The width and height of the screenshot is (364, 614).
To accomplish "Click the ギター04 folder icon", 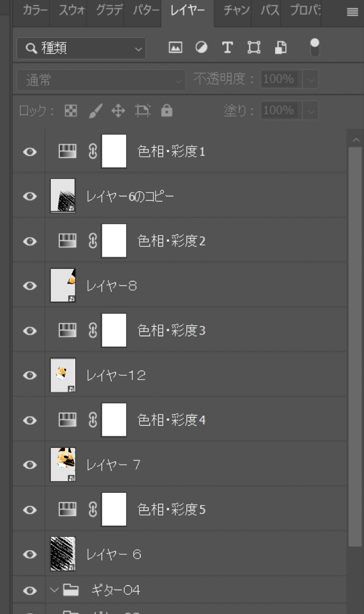I will (71, 590).
